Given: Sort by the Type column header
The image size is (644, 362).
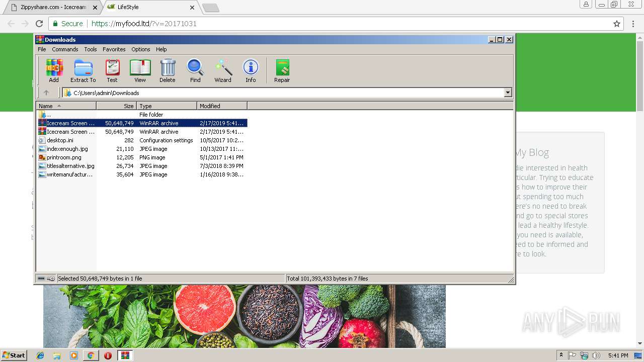Looking at the screenshot, I should 167,106.
